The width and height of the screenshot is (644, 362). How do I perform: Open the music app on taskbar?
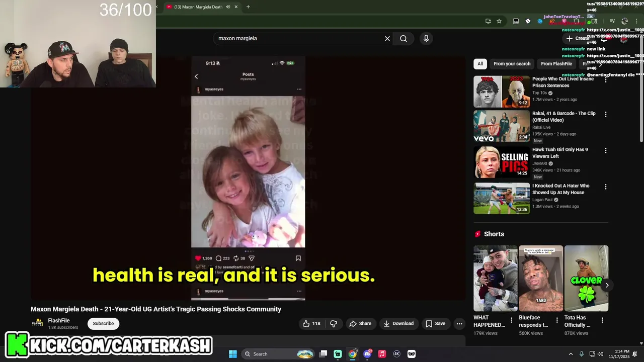[x=382, y=354]
